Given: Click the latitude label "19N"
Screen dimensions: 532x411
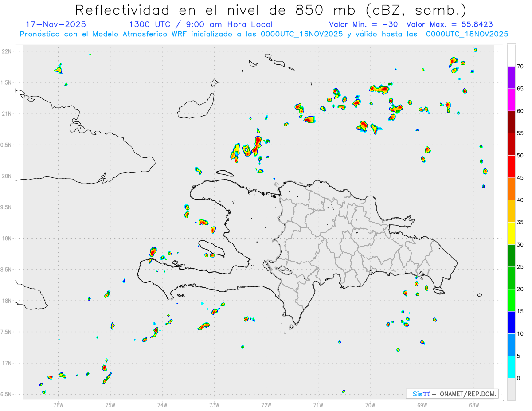Looking at the screenshot, I should (x=8, y=239).
